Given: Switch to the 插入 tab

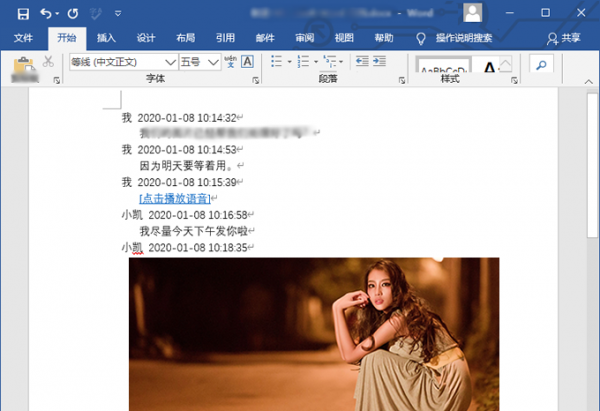Looking at the screenshot, I should pyautogui.click(x=106, y=38).
